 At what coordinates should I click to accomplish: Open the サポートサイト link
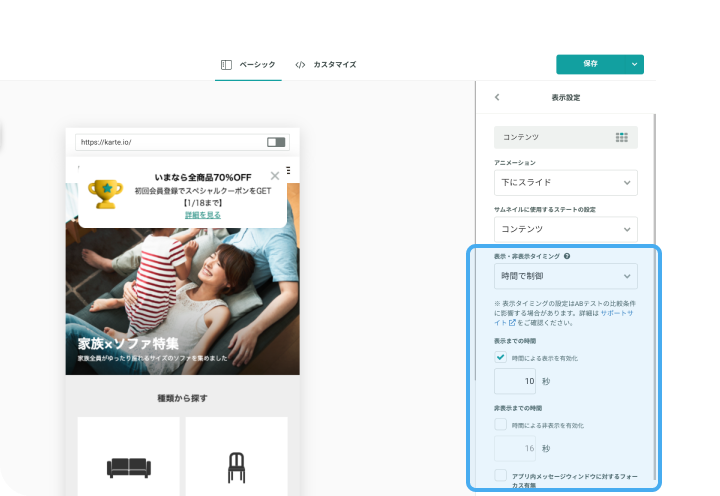click(x=617, y=313)
